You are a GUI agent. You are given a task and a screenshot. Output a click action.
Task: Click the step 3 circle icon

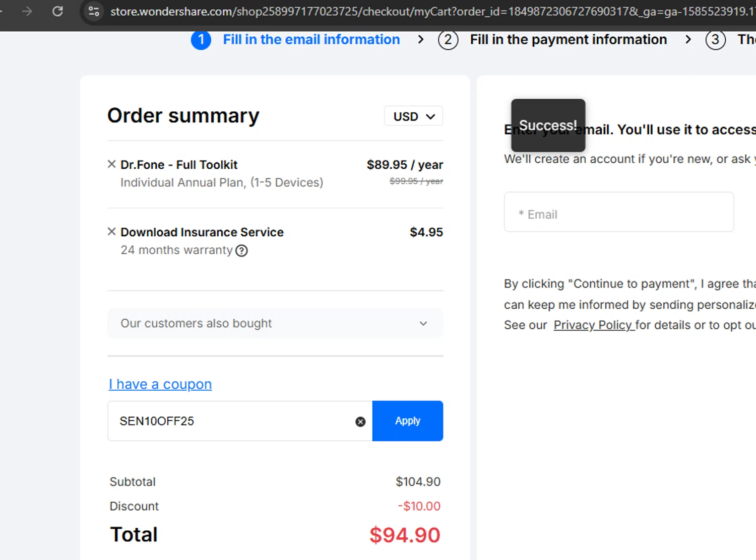point(716,40)
